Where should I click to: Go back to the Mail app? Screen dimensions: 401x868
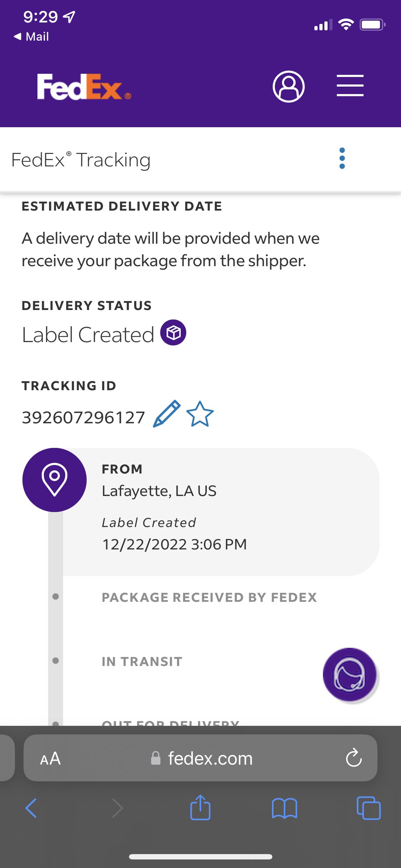point(31,36)
